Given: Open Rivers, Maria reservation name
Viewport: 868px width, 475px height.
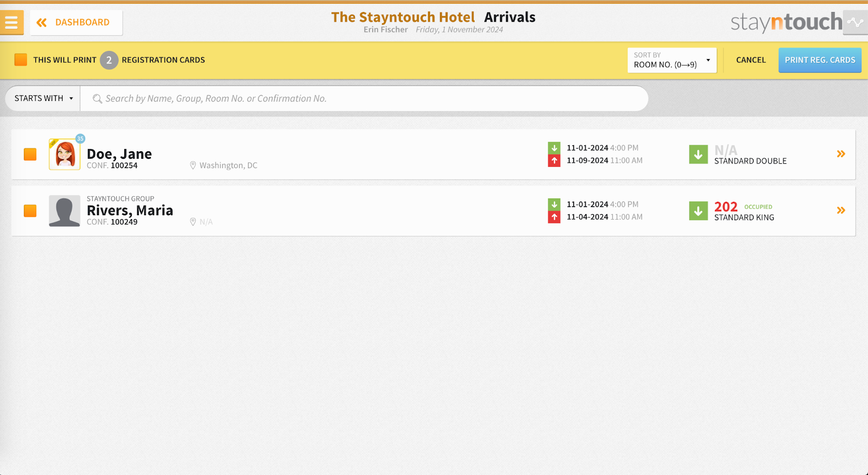Looking at the screenshot, I should coord(130,210).
